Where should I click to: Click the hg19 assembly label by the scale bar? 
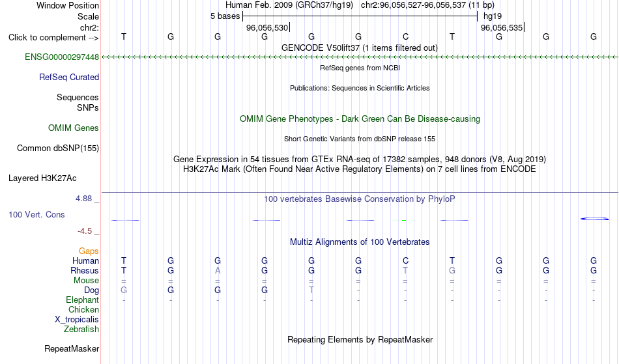(493, 16)
